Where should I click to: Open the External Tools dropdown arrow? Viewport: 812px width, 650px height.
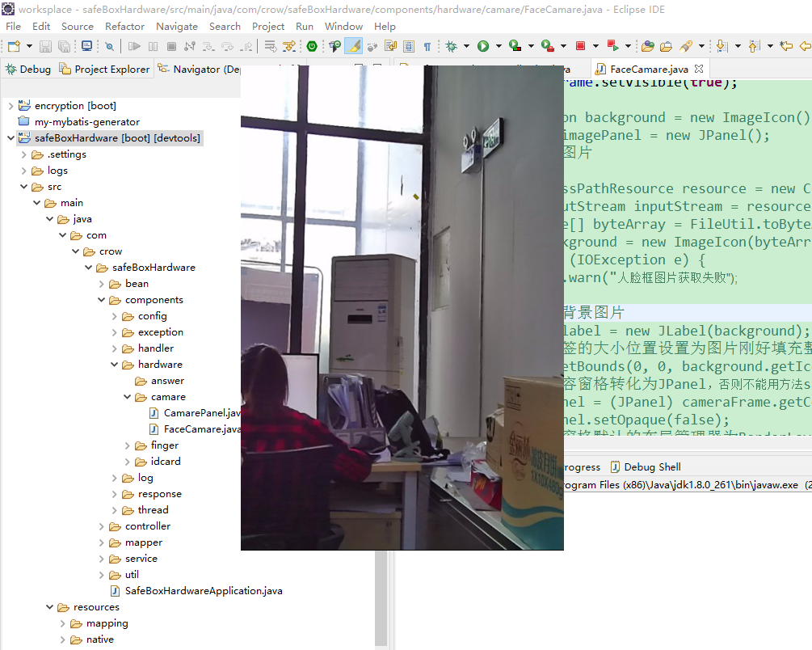563,47
